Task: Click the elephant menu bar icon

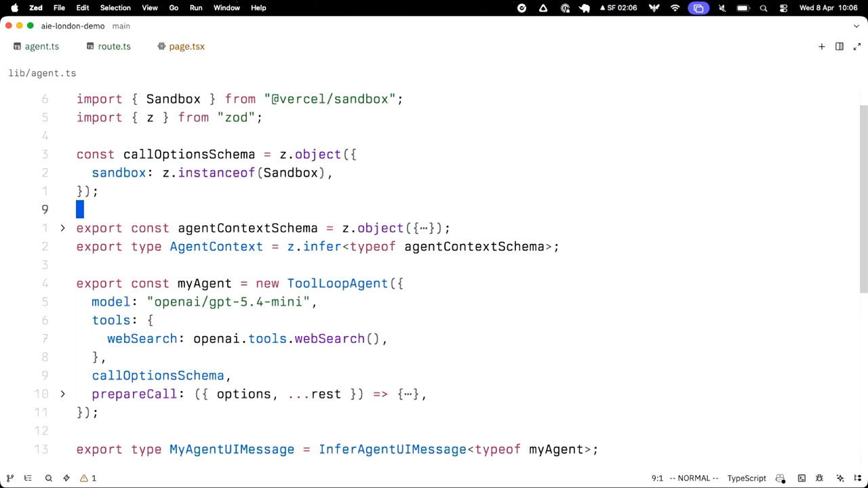Action: (x=585, y=7)
